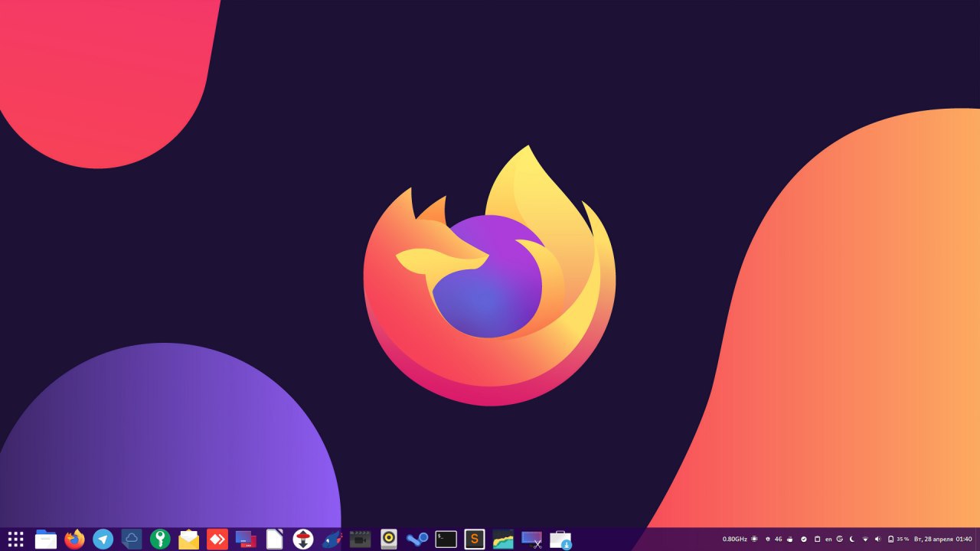Launch the Rhythmbox speaker icon

tap(389, 539)
